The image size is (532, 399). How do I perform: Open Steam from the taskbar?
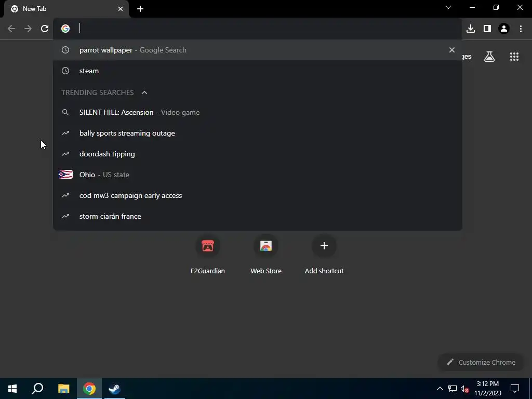[115, 389]
